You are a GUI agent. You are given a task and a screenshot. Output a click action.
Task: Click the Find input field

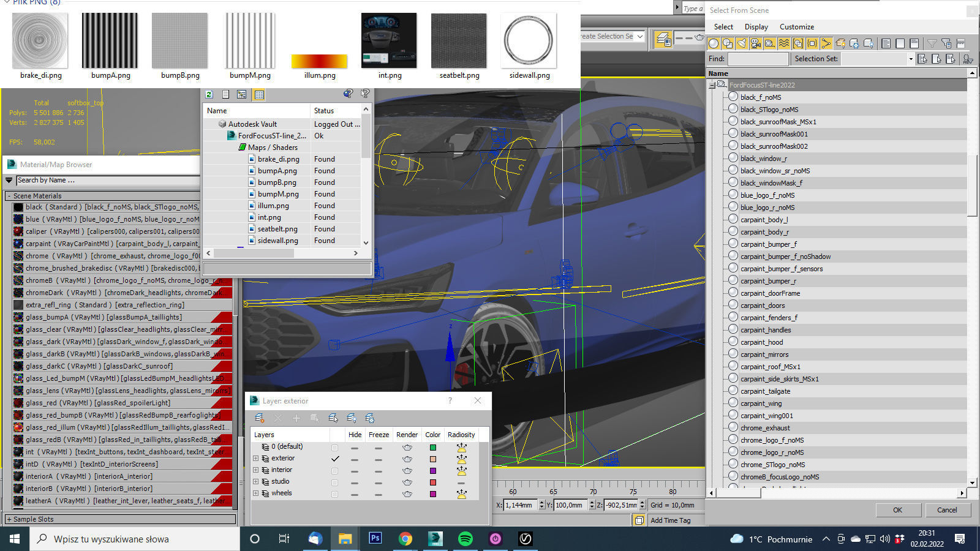758,59
